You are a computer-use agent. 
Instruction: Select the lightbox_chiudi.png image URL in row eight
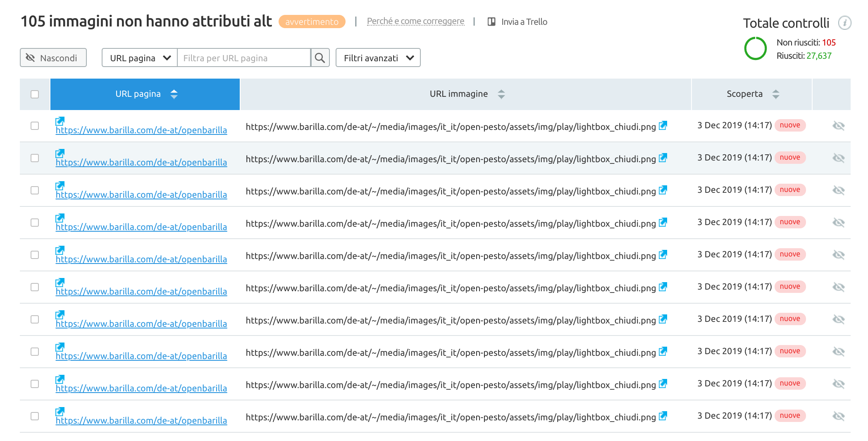click(451, 352)
